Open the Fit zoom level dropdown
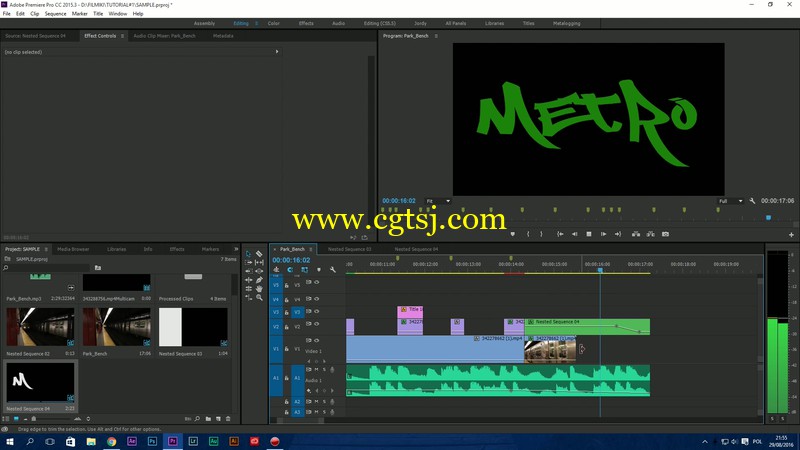 pyautogui.click(x=439, y=201)
